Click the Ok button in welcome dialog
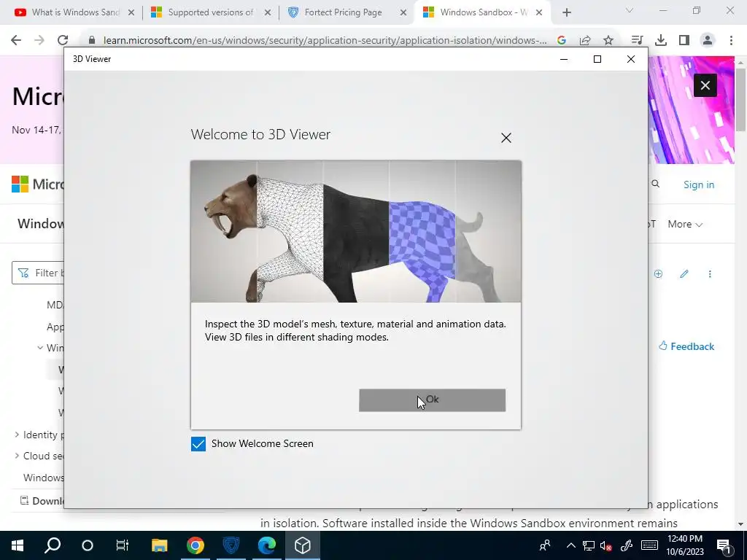The height and width of the screenshot is (560, 747). (x=432, y=400)
